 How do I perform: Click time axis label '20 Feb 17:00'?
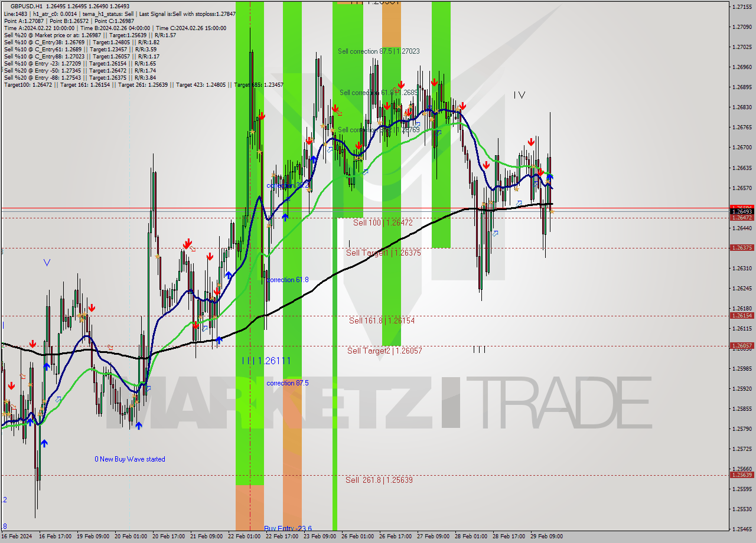[168, 537]
